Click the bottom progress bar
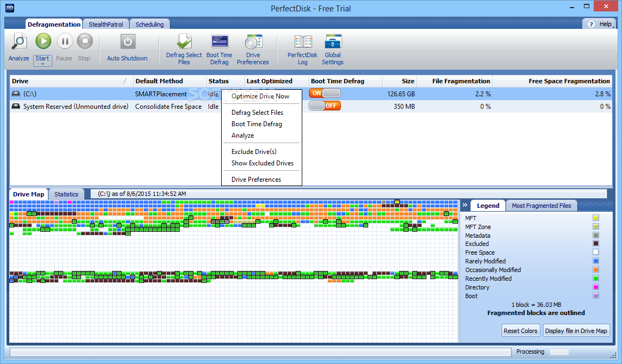This screenshot has width=622, height=364. pyautogui.click(x=260, y=352)
